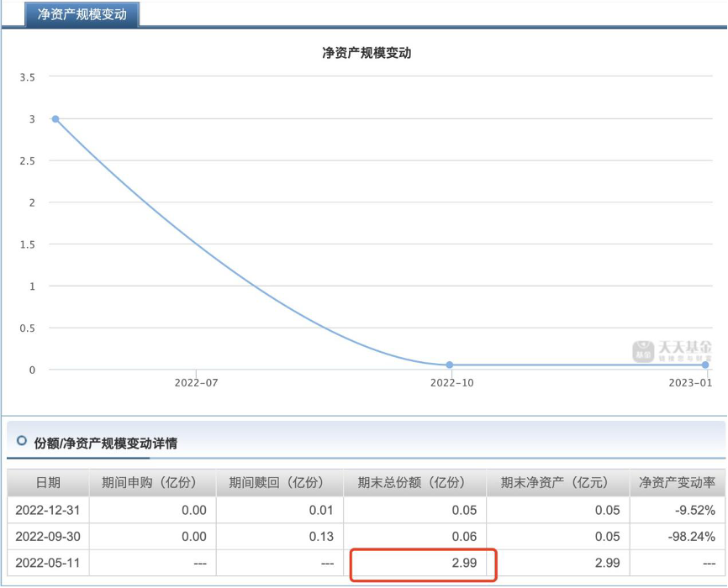Screen dimensions: 728x588
Task: Click the 0.06 total shares value for 2022-09-30
Action: [464, 537]
